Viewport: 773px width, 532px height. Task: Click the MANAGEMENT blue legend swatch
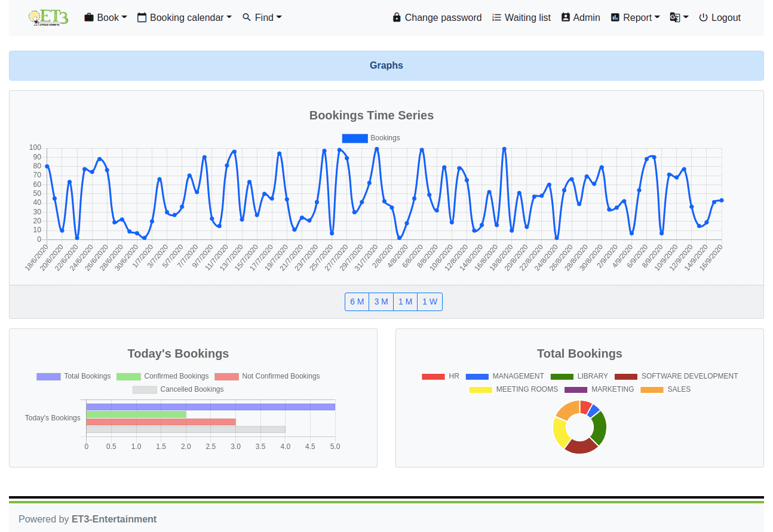coord(477,376)
